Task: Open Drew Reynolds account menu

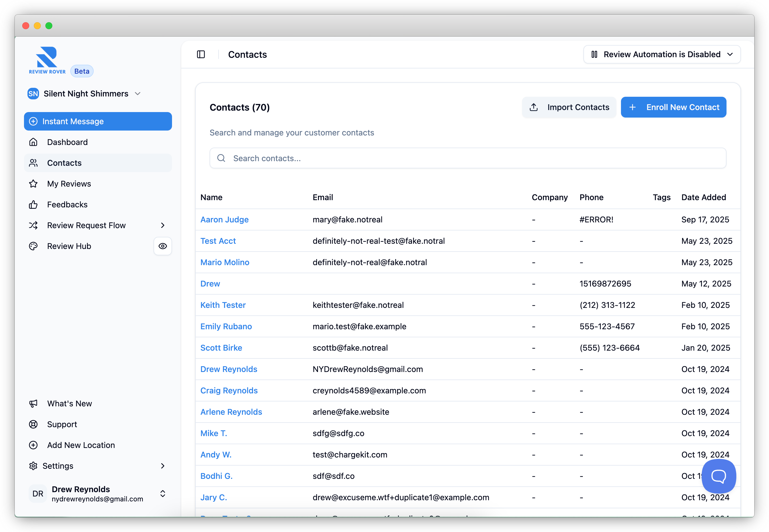Action: pyautogui.click(x=97, y=494)
